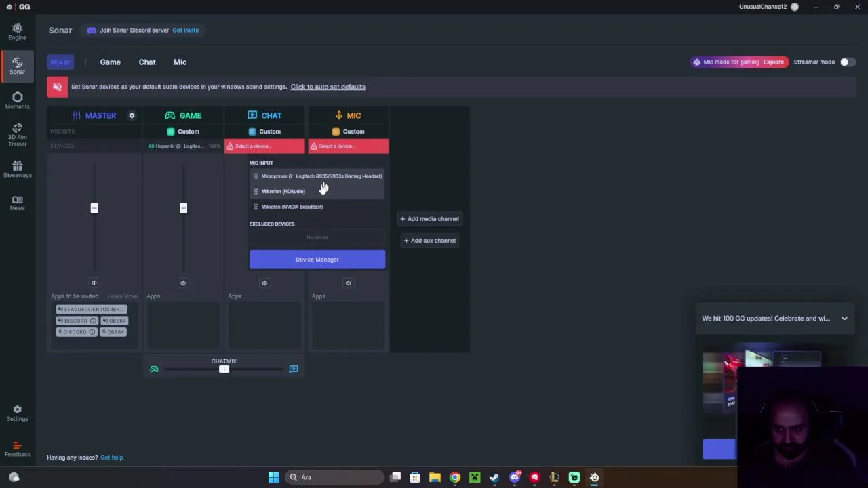Open Google Chrome from the taskbar
This screenshot has height=488, width=868.
point(455,477)
